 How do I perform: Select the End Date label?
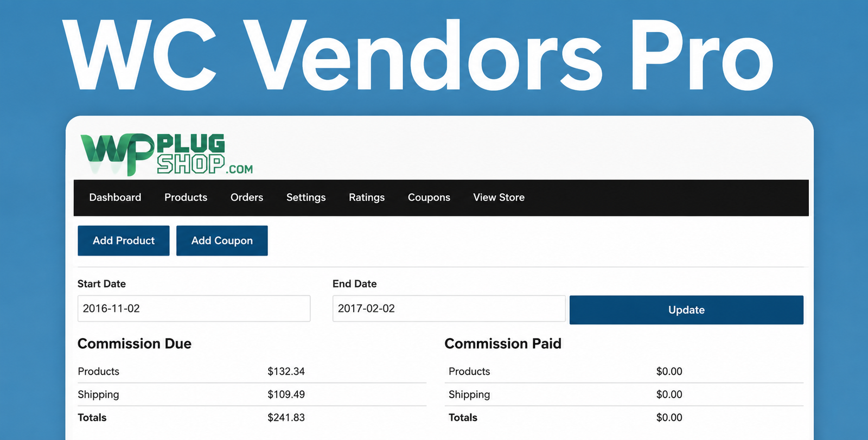point(354,284)
